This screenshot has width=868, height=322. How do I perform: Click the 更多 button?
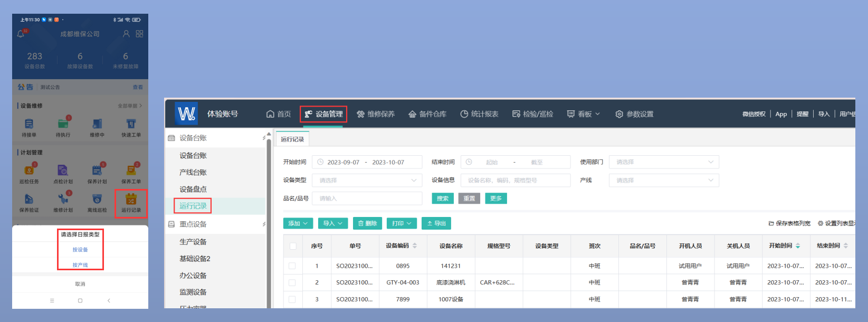[x=496, y=198]
